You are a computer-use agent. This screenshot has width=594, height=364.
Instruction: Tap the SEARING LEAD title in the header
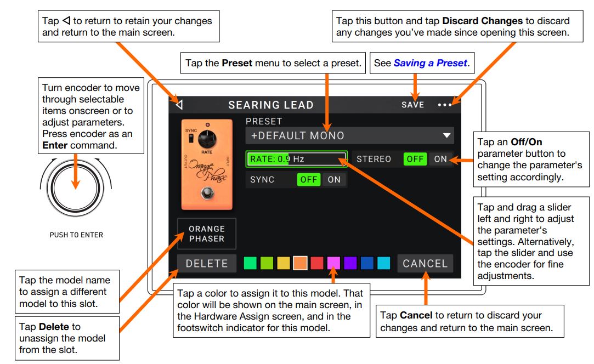click(270, 105)
